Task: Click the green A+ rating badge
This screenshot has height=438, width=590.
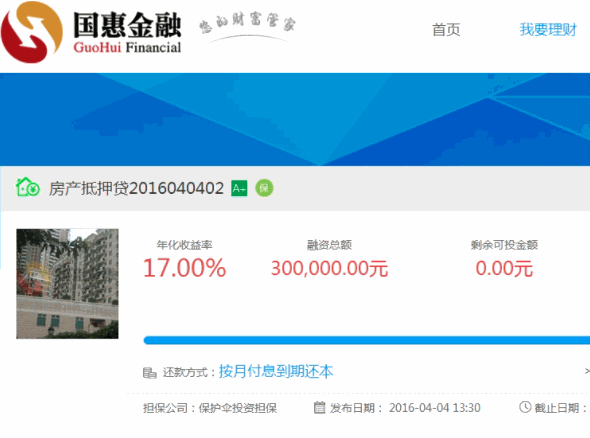Action: click(239, 188)
